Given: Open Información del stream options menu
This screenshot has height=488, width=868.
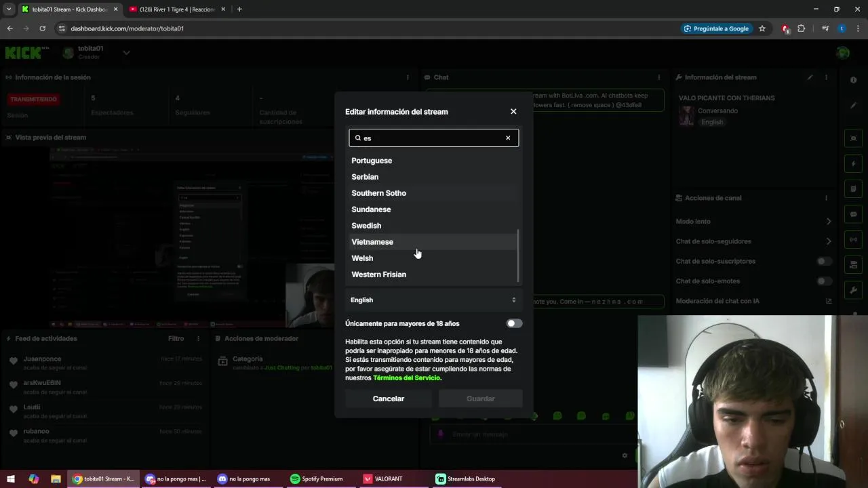Looking at the screenshot, I should point(826,78).
